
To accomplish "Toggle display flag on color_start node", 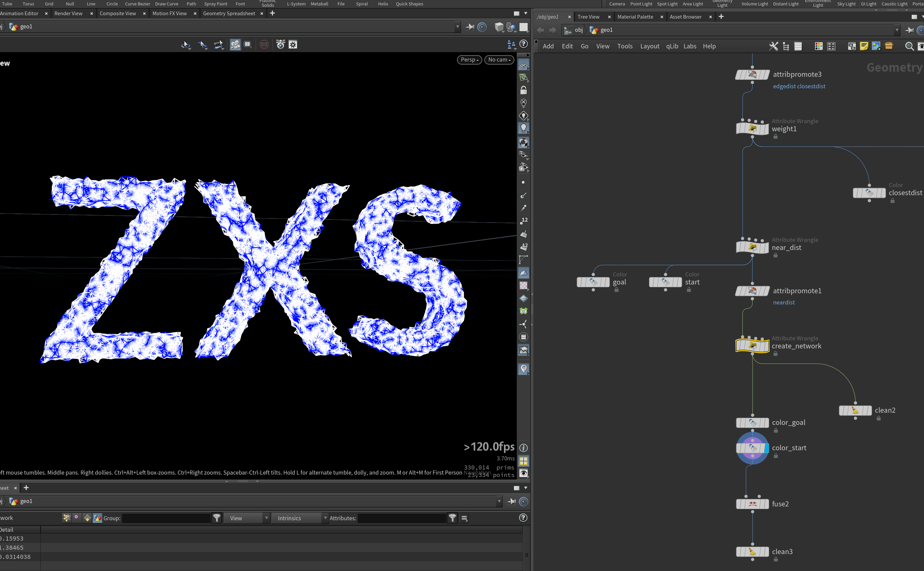I will click(x=766, y=448).
